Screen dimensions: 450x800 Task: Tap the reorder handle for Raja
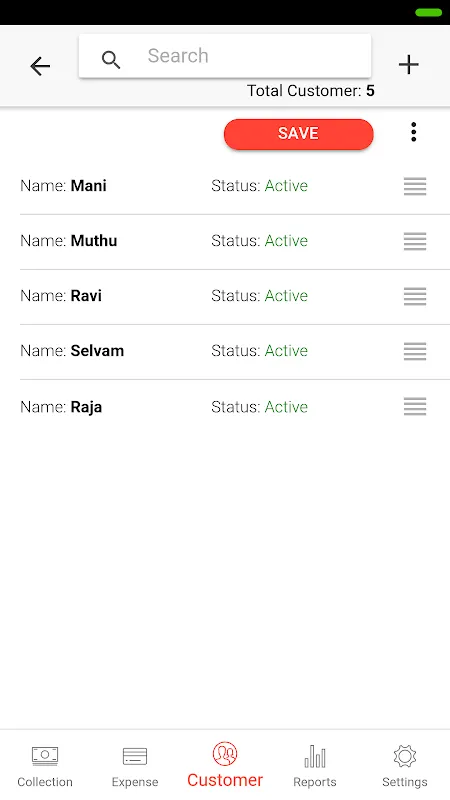click(x=415, y=407)
